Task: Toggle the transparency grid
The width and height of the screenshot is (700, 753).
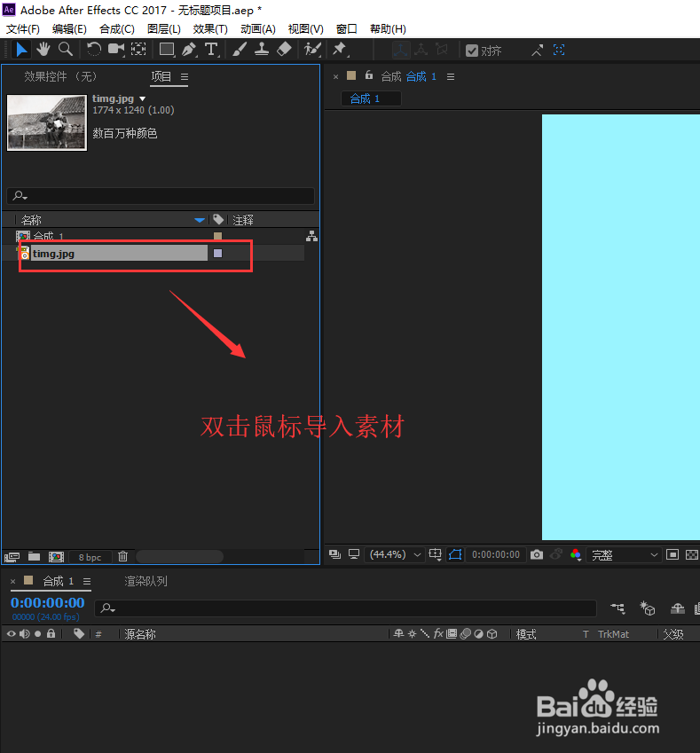Action: coord(692,554)
